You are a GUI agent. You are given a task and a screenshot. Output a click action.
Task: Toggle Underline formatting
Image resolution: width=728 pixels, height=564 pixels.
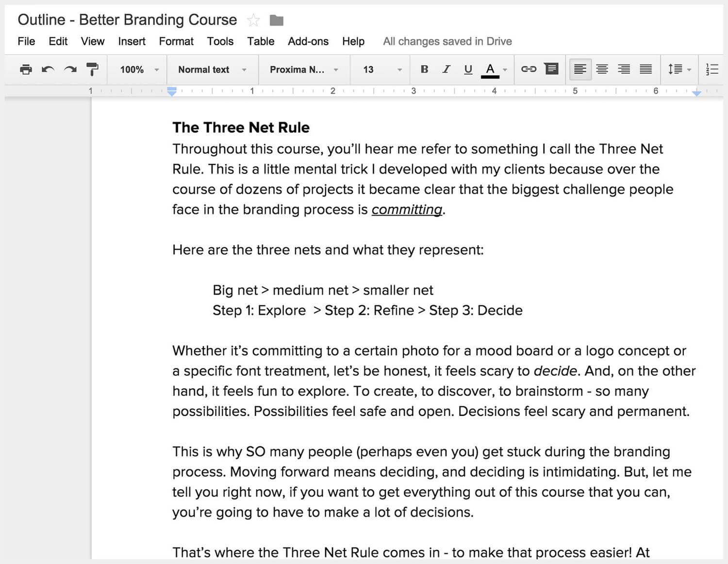point(468,69)
